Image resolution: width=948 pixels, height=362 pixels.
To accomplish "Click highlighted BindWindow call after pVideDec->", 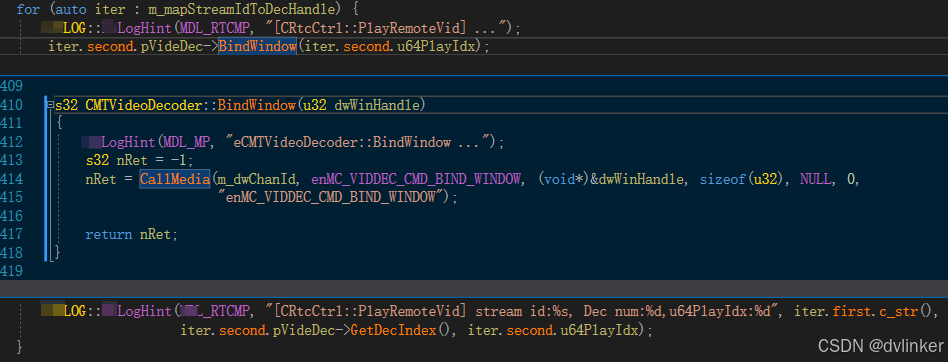I will point(258,47).
